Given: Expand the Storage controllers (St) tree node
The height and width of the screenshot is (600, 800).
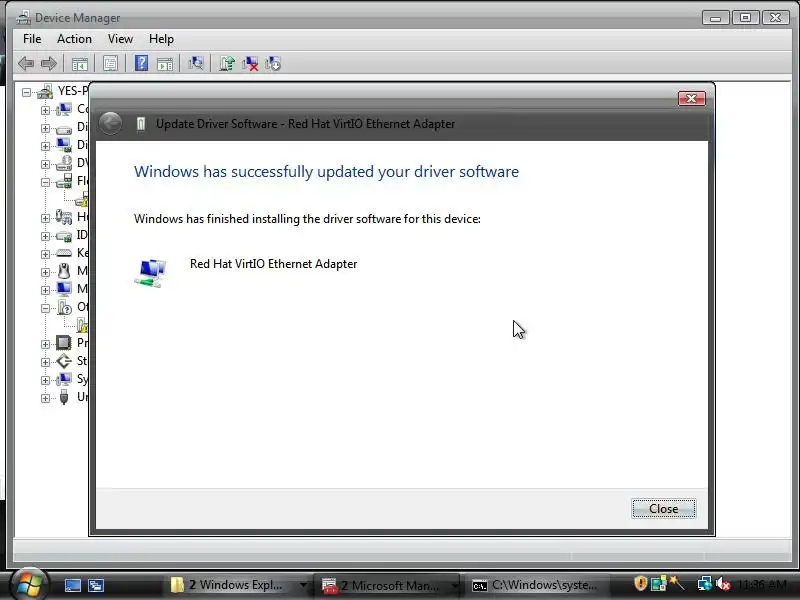Looking at the screenshot, I should [45, 362].
